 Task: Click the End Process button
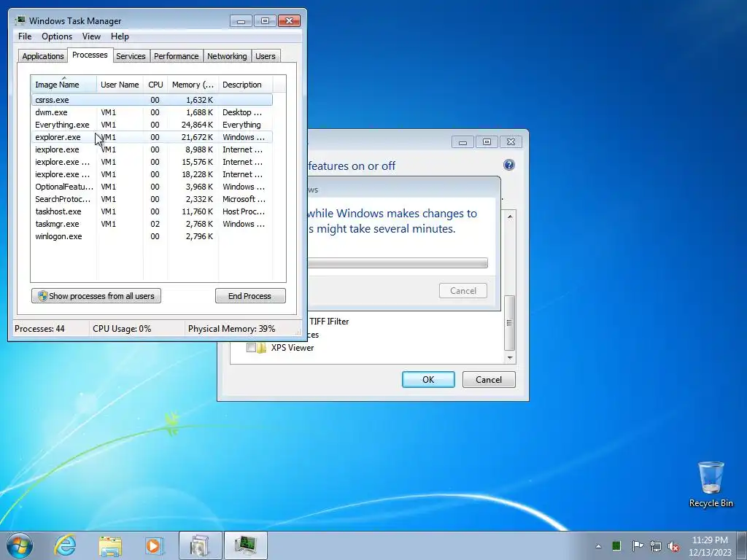(x=250, y=296)
